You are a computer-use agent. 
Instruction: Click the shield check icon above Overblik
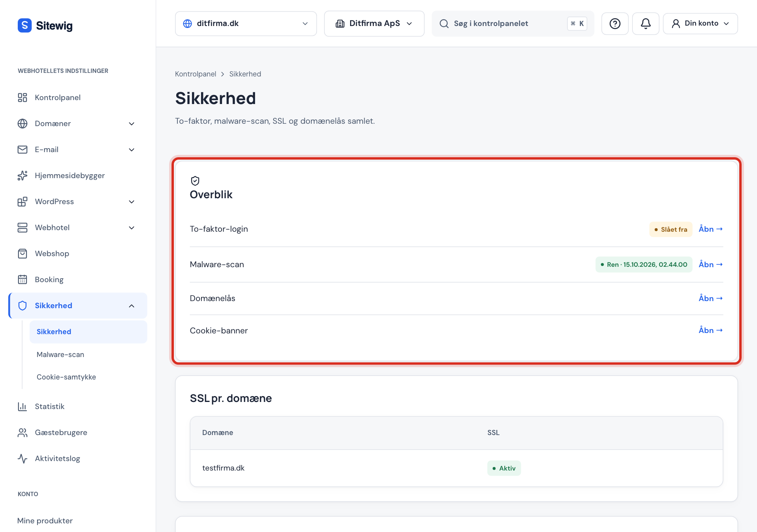(195, 181)
